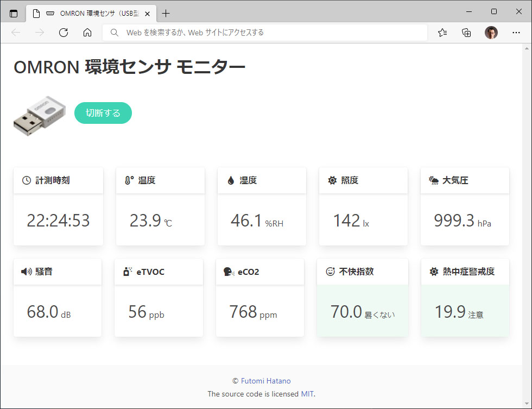The image size is (532, 409).
Task: Click the page scrollbar down arrow
Action: (x=527, y=404)
